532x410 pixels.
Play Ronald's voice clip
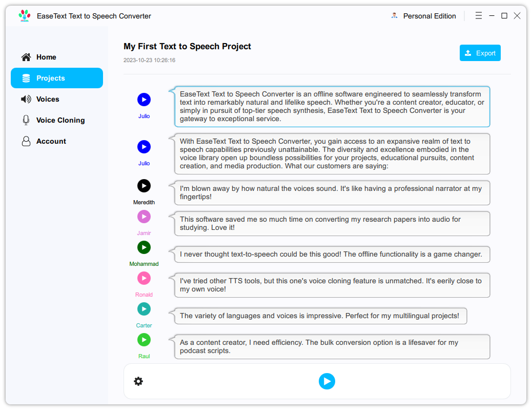(144, 278)
